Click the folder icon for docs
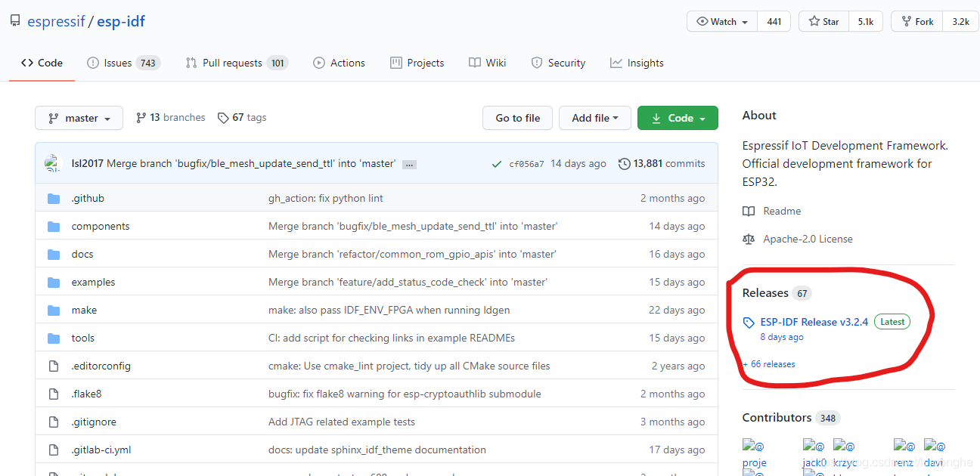 (x=54, y=254)
